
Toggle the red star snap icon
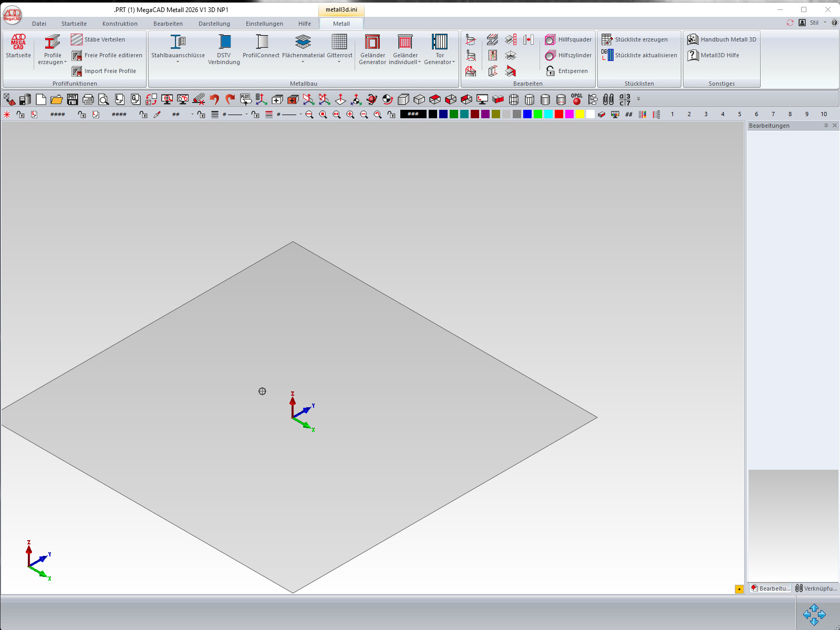[7, 114]
